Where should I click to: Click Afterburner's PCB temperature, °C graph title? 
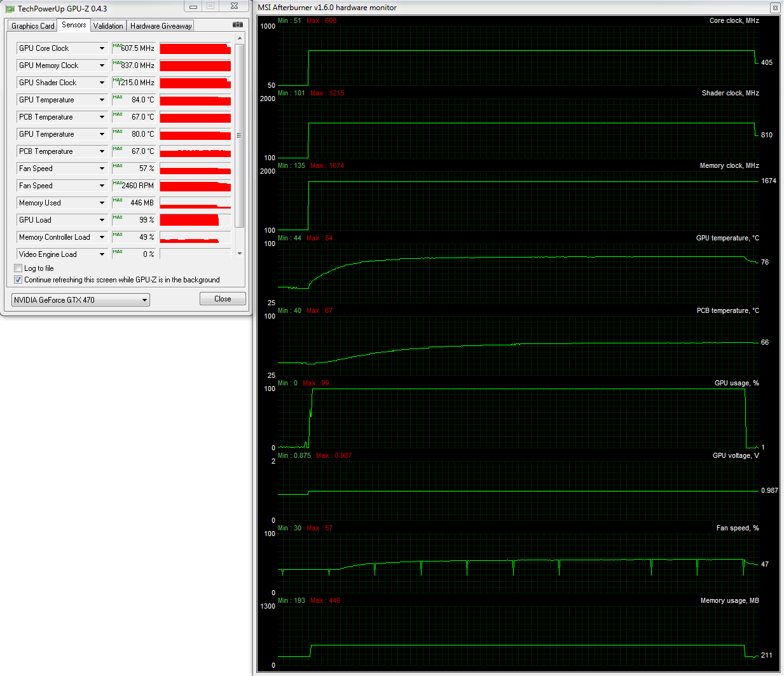(x=728, y=311)
